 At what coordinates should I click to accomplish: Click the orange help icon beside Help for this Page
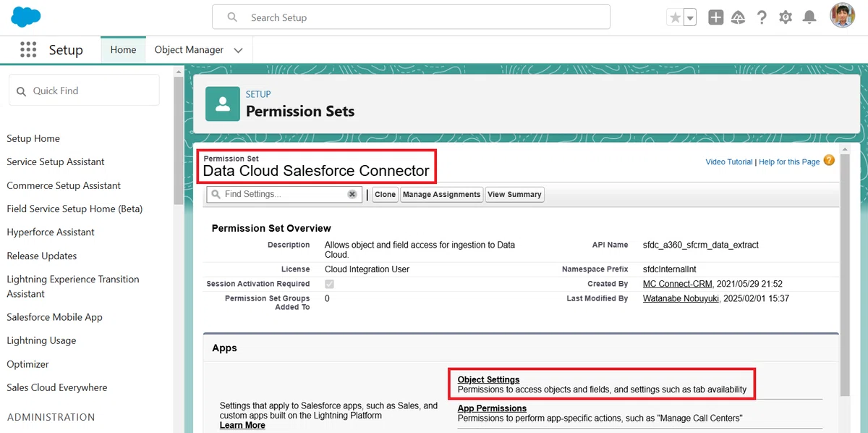click(x=829, y=161)
